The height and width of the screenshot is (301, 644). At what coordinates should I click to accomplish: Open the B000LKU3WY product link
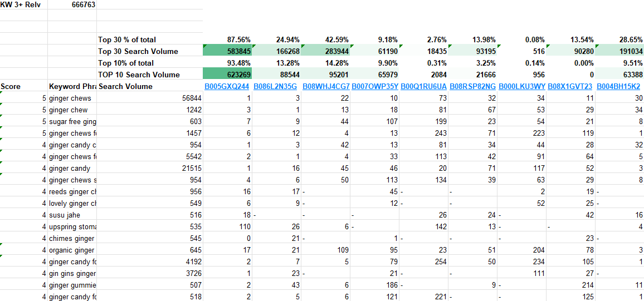pos(522,87)
